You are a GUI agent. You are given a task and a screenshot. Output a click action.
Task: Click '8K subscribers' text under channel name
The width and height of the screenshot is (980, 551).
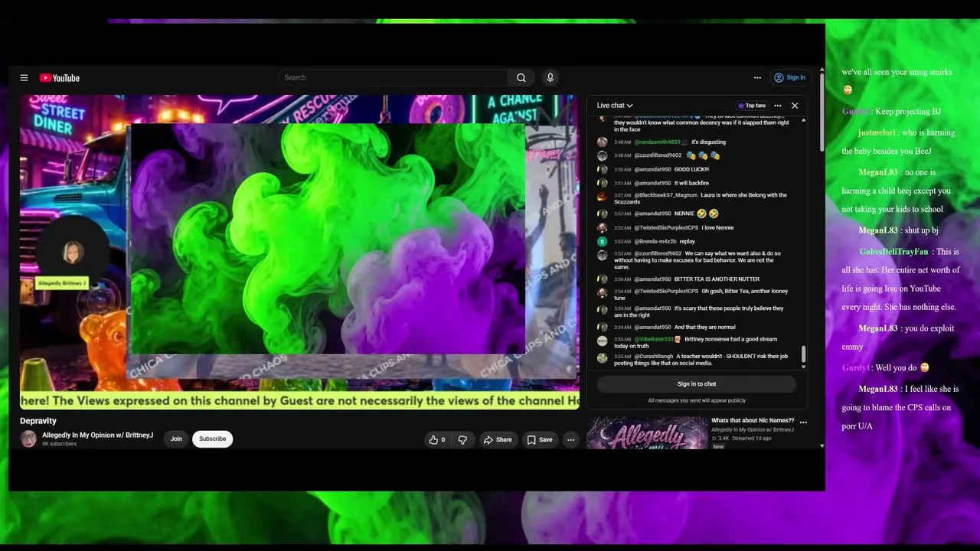click(x=59, y=444)
